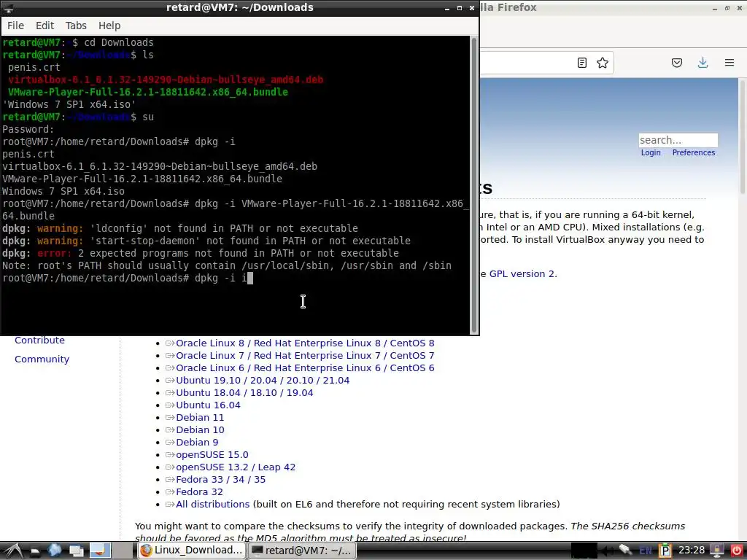Click the green VMware-Player-Full bundle filename
The width and height of the screenshot is (747, 560).
coord(148,92)
